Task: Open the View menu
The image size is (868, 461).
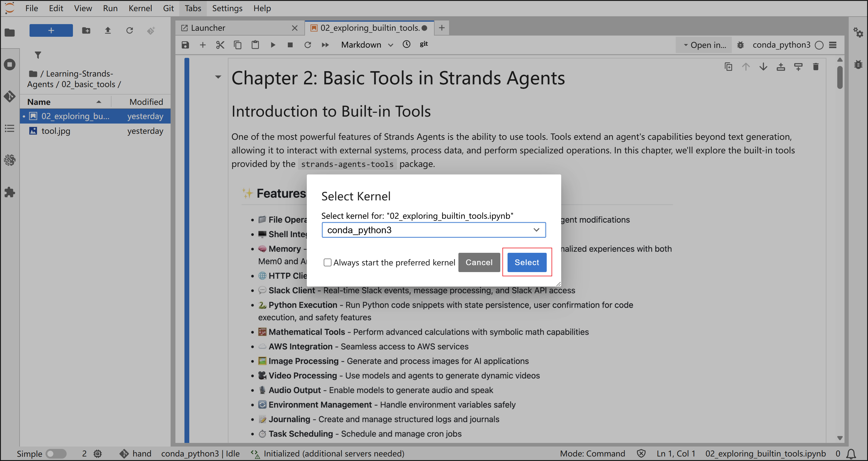Action: click(83, 8)
